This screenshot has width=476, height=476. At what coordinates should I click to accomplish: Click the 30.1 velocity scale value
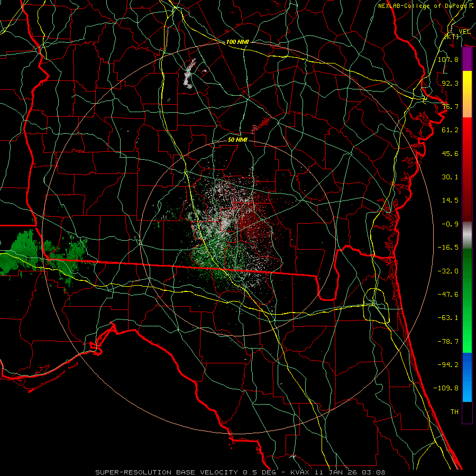pyautogui.click(x=450, y=177)
